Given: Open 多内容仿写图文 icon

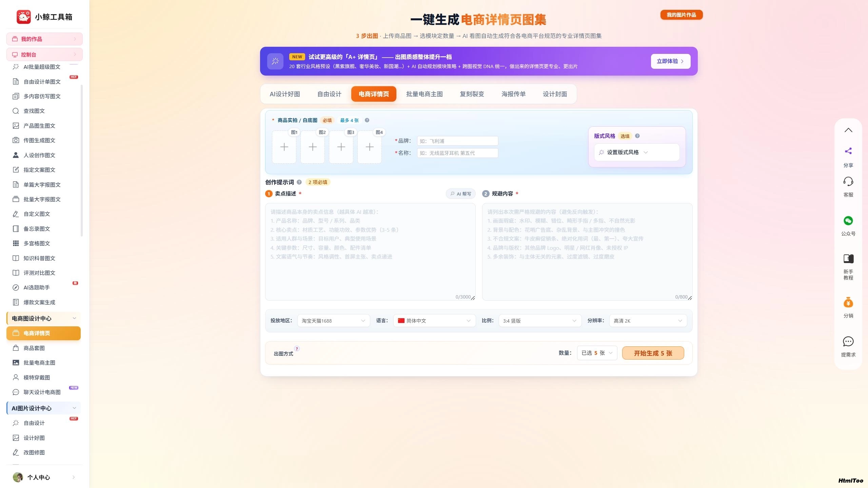Looking at the screenshot, I should [x=16, y=96].
